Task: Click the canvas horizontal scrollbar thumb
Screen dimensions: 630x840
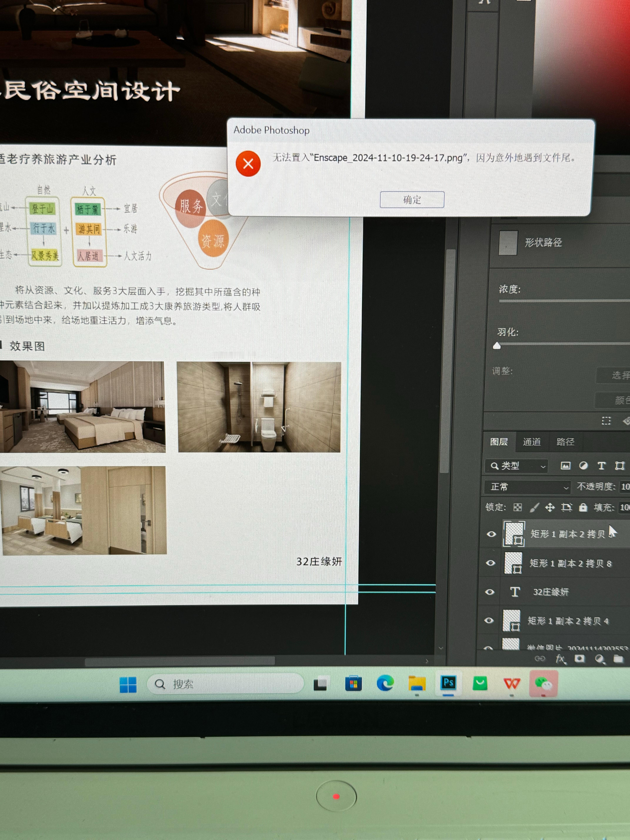Action: 180,661
